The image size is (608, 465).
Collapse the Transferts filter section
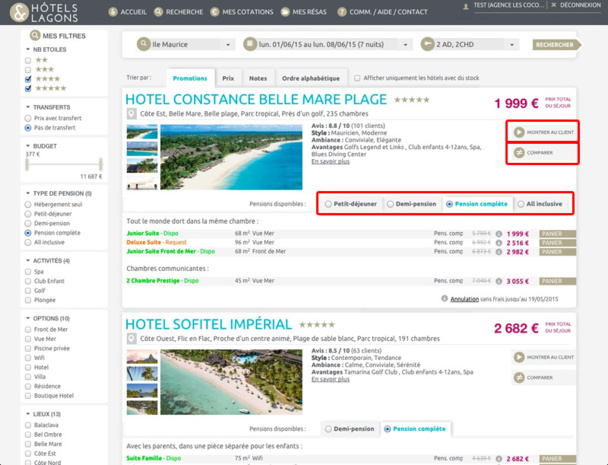28,107
